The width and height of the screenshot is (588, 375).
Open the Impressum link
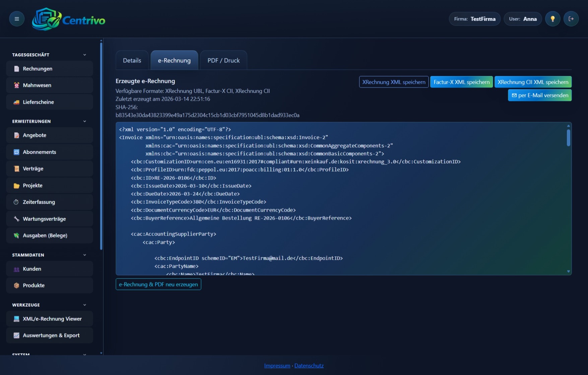277,366
